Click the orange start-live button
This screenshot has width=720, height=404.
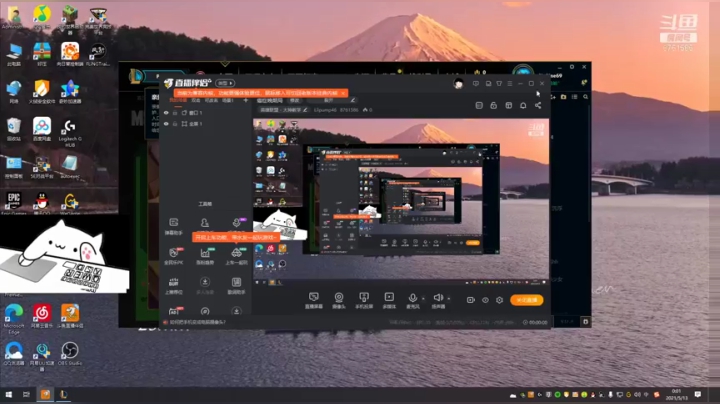click(527, 300)
